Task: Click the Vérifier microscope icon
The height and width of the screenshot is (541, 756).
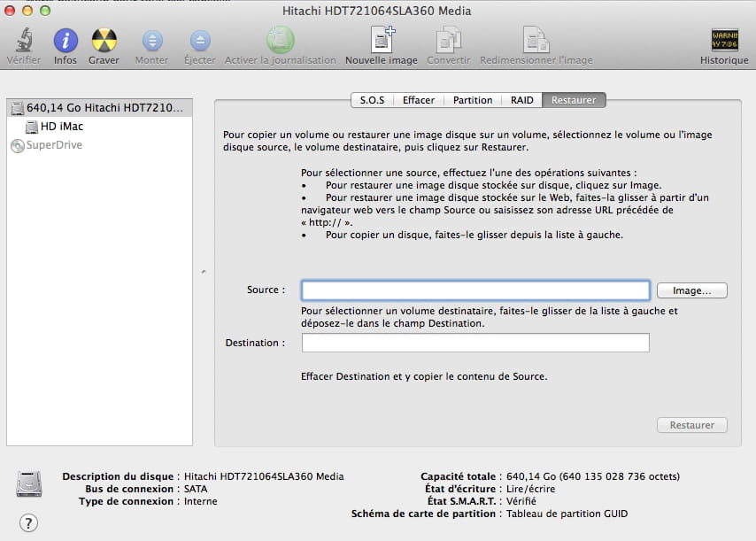Action: (24, 40)
